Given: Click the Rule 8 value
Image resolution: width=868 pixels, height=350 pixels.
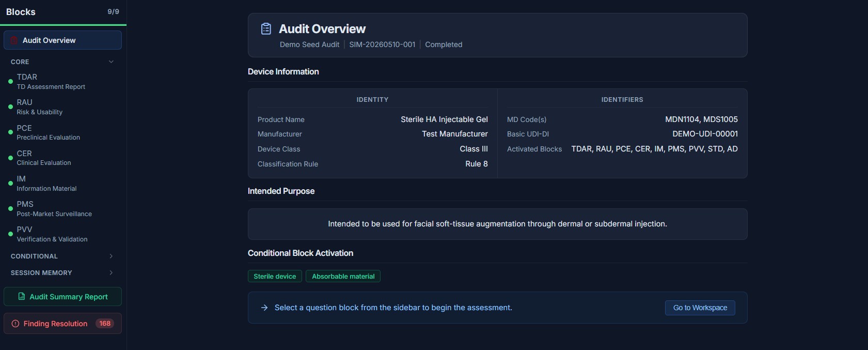Looking at the screenshot, I should click(477, 164).
